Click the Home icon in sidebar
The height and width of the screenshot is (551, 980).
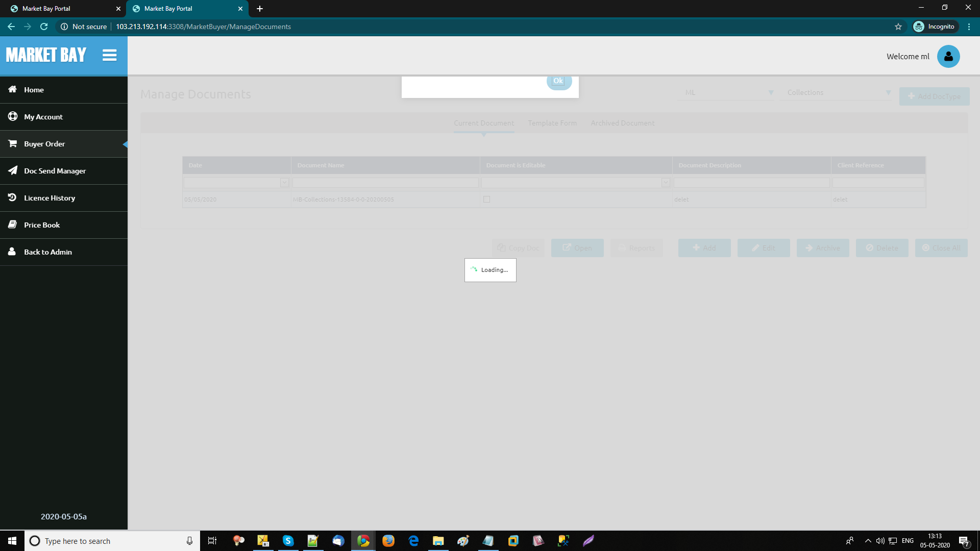click(13, 89)
